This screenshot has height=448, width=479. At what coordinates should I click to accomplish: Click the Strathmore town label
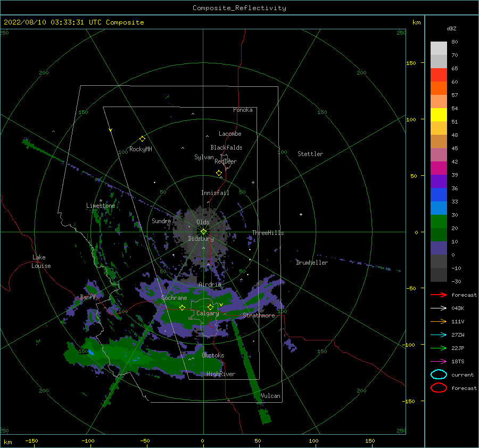pyautogui.click(x=259, y=315)
